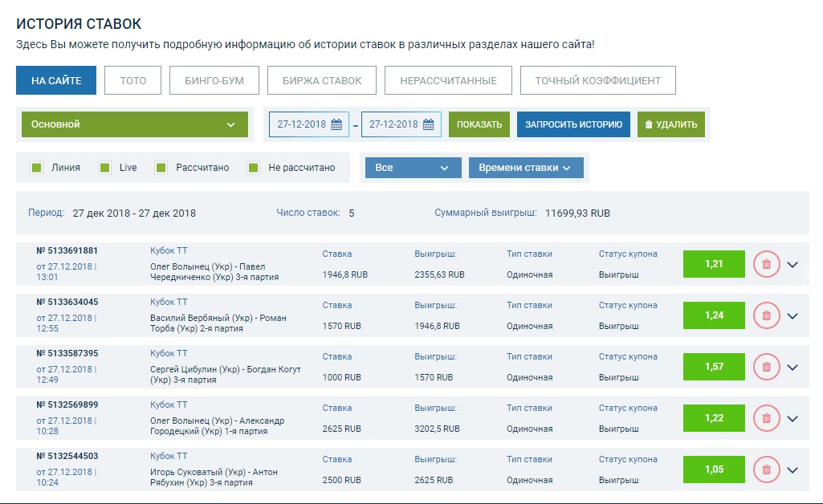The image size is (823, 504).
Task: Toggle the Не рассчитано checkbox
Action: [254, 168]
